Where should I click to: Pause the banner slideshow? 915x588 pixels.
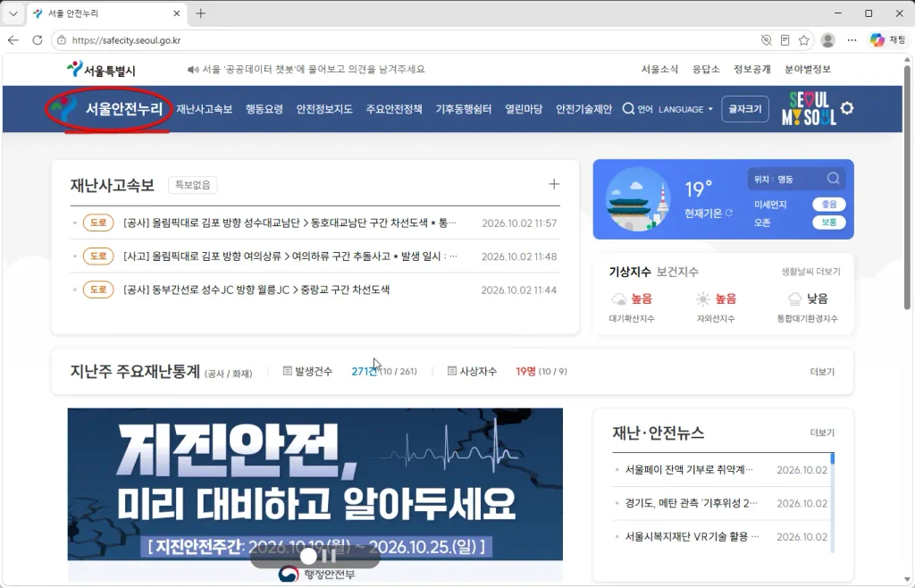click(329, 557)
